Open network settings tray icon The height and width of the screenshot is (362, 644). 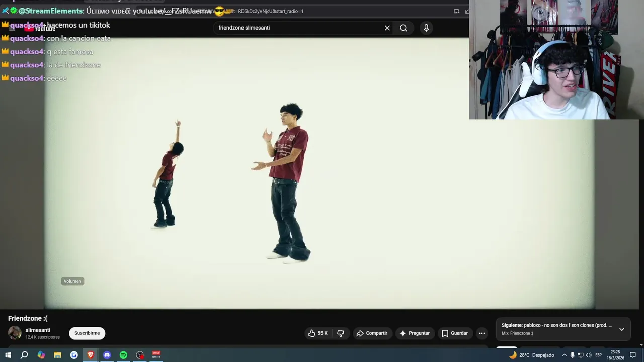click(x=580, y=355)
